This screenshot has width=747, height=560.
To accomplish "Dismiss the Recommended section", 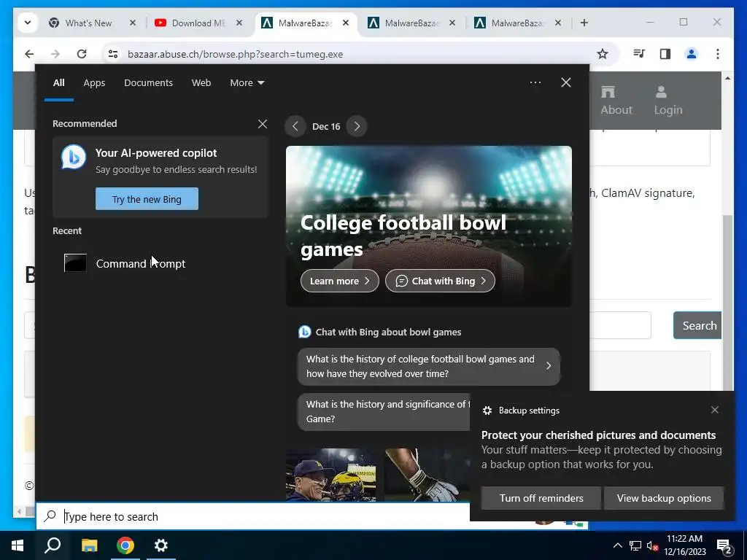I will point(263,124).
